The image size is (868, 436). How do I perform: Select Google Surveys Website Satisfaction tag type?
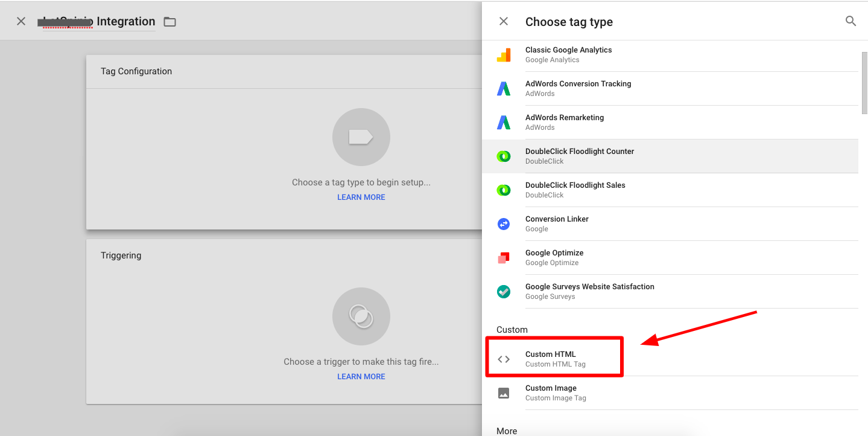point(670,292)
